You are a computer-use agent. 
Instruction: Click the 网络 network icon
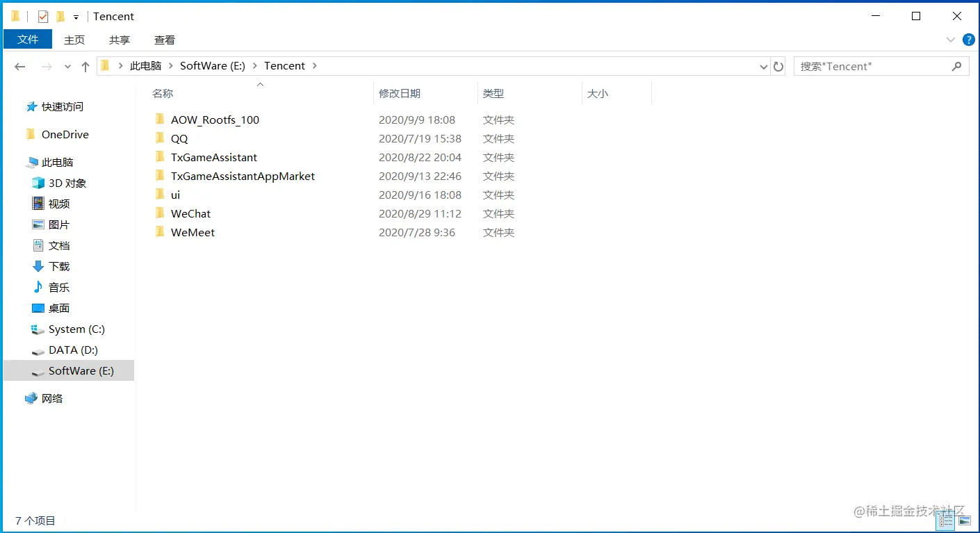31,398
